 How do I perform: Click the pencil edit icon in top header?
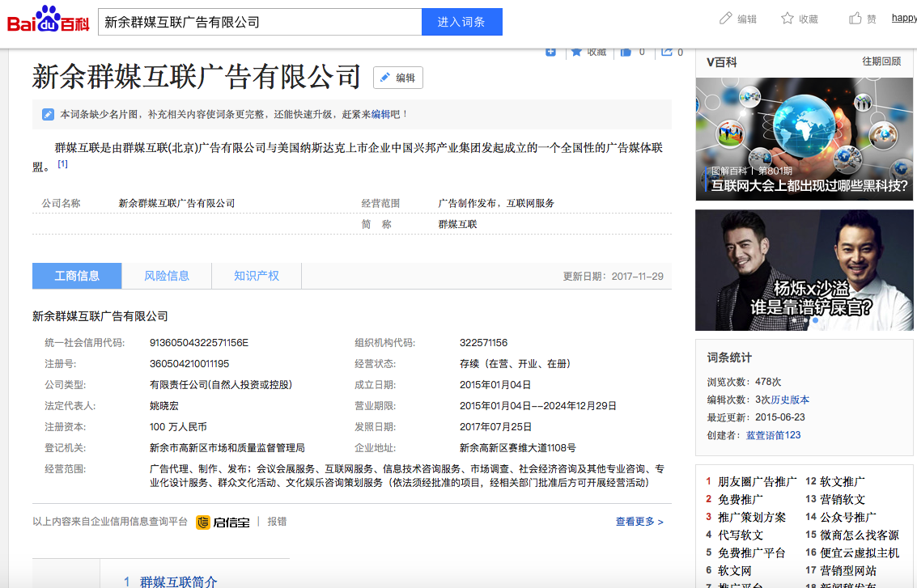tap(726, 19)
